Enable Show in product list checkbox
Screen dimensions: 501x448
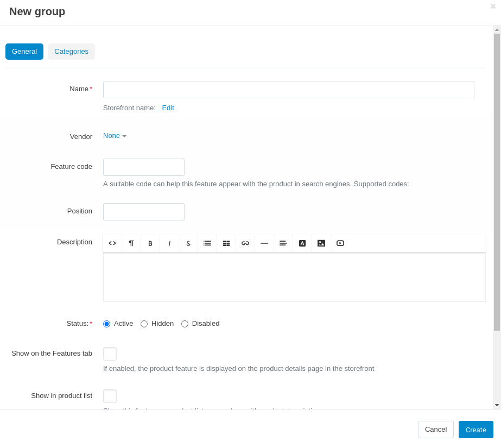(x=110, y=396)
